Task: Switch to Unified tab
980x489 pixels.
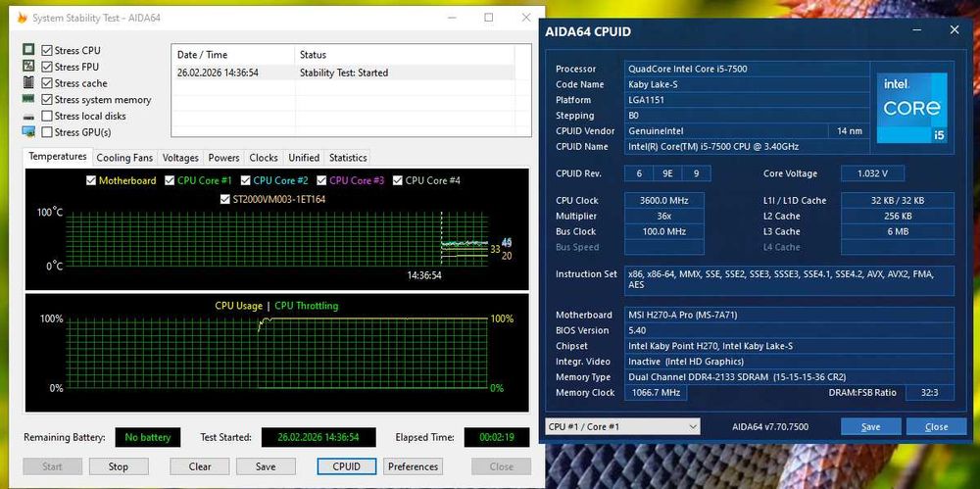Action: click(x=304, y=158)
